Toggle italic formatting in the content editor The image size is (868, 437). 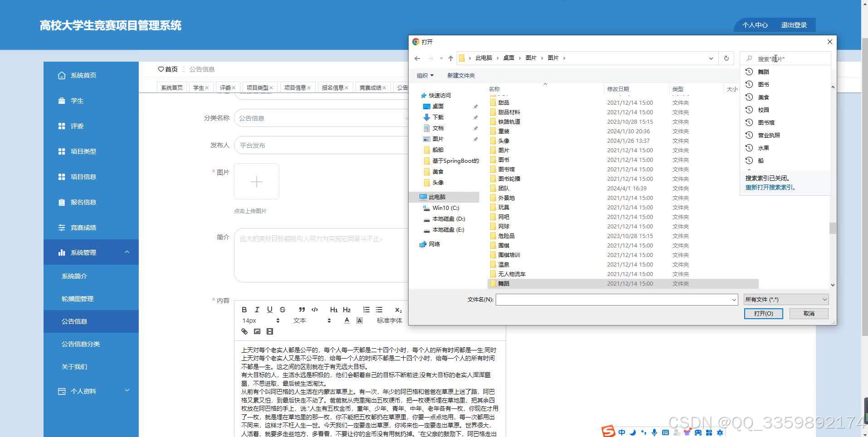[x=257, y=310]
